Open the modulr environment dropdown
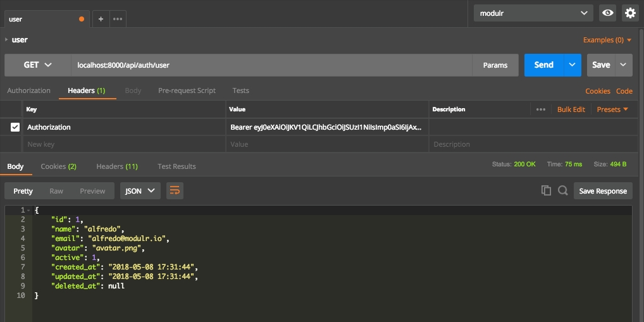644x322 pixels. click(533, 13)
